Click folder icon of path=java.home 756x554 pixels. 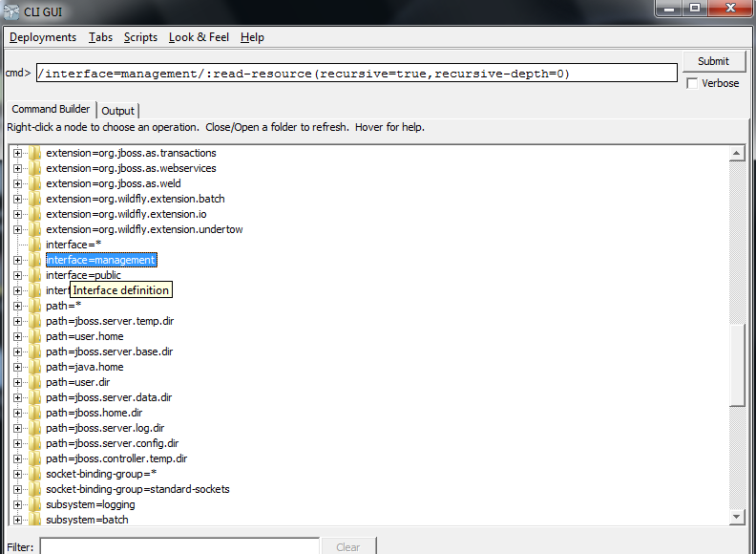34,367
